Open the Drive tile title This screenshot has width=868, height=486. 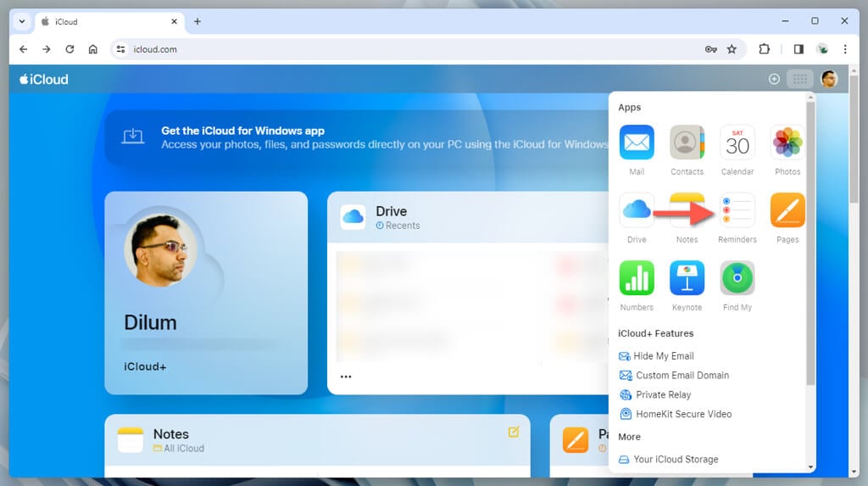392,211
